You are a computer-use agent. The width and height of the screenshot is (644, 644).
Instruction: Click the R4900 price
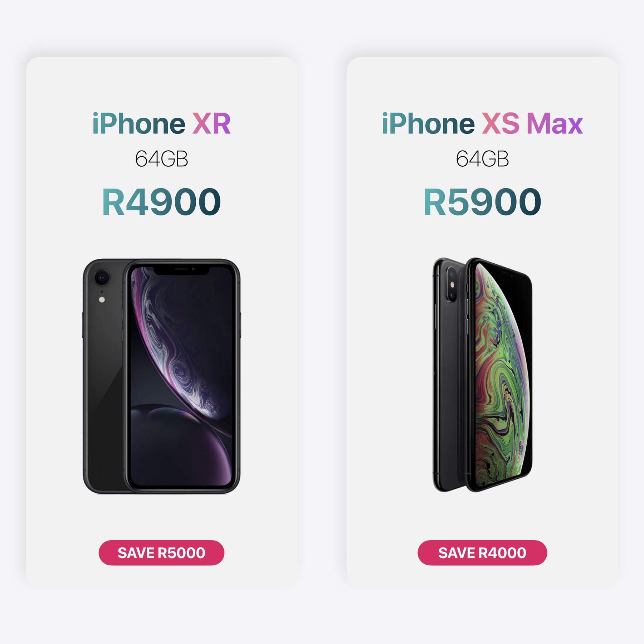[161, 202]
